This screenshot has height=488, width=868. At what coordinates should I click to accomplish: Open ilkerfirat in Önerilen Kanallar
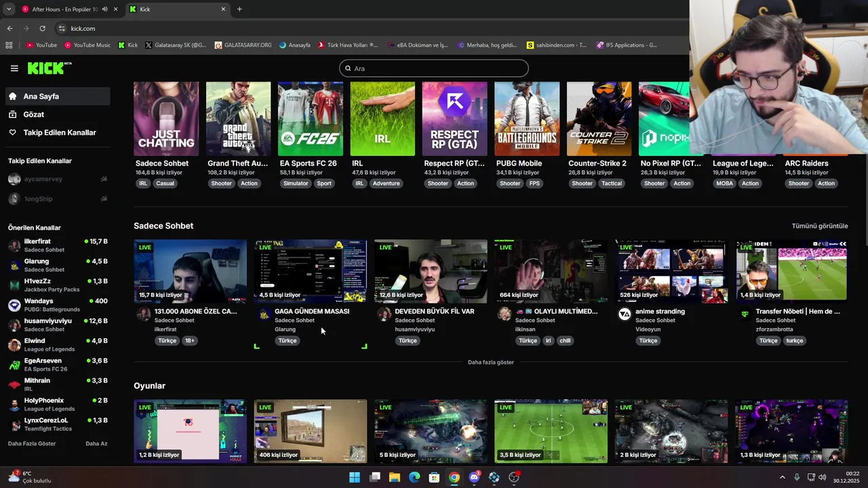(58, 245)
